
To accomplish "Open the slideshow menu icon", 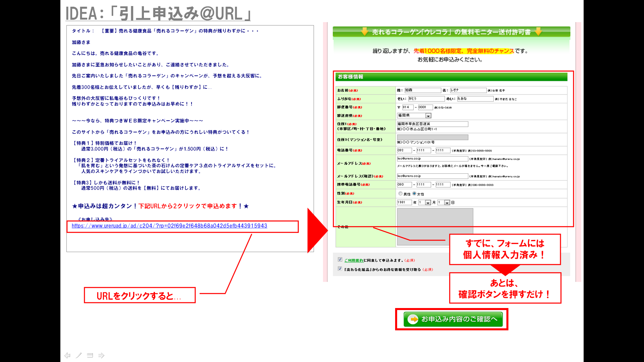I will (x=90, y=355).
